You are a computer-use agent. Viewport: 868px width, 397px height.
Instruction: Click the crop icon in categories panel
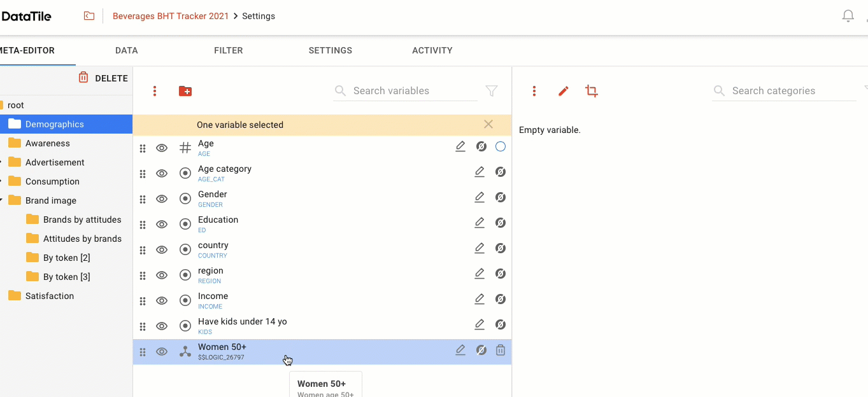[592, 92]
